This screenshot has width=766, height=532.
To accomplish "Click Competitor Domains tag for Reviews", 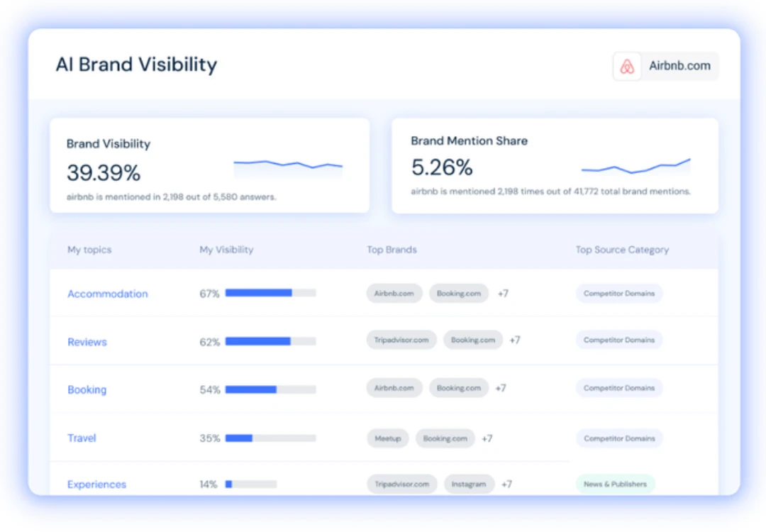I will coord(619,340).
